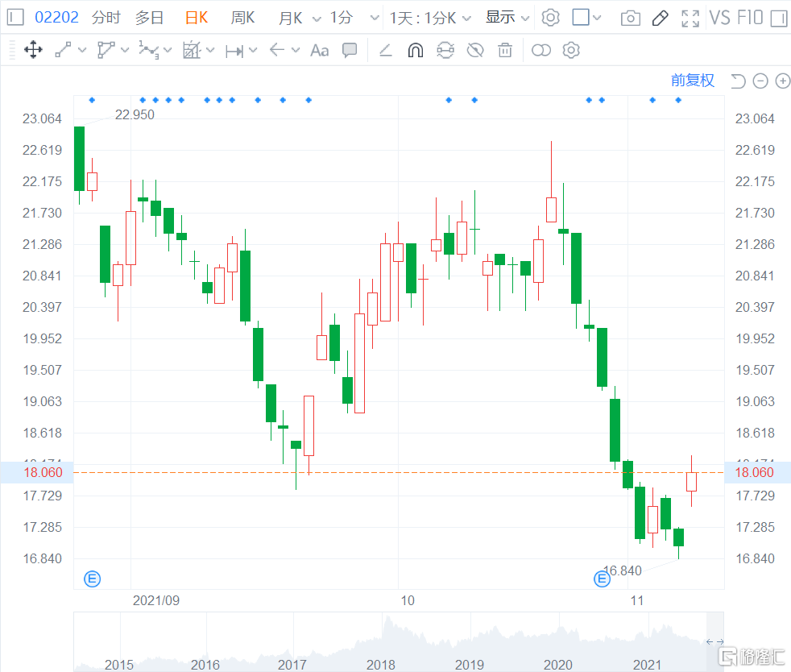This screenshot has width=791, height=672.
Task: Click the zoom out minus button
Action: tap(760, 81)
